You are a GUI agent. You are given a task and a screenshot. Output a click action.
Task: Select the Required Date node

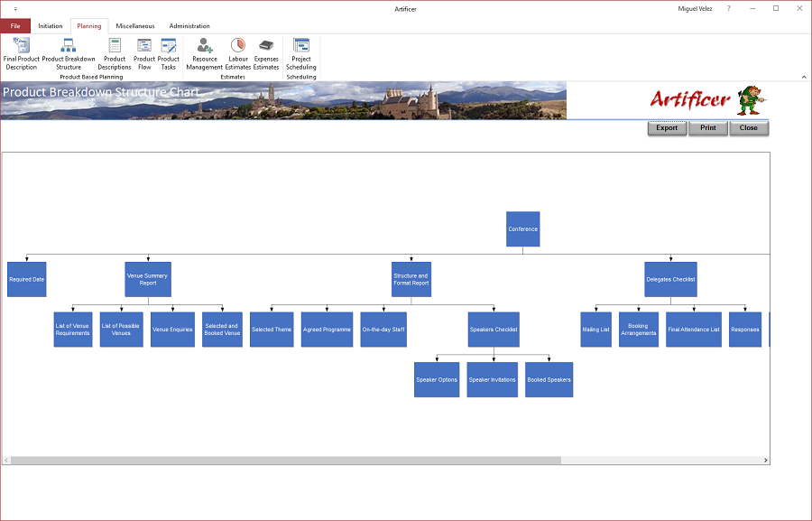pyautogui.click(x=27, y=279)
